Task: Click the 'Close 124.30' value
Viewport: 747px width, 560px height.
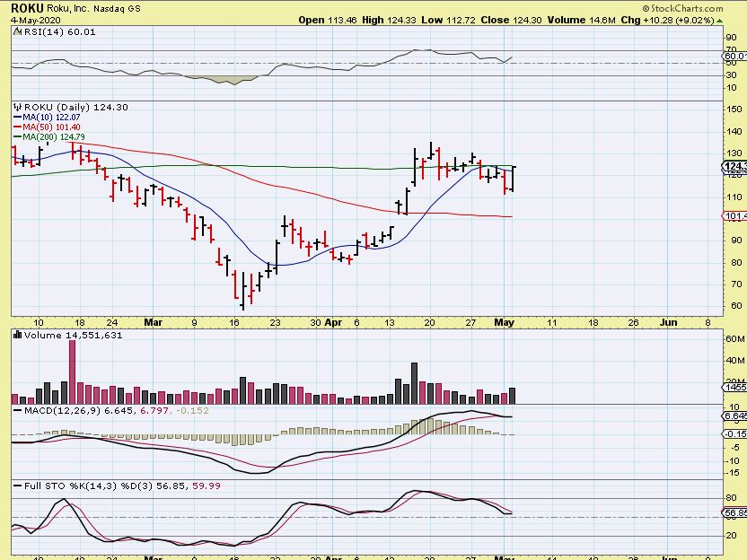Action: pos(511,20)
